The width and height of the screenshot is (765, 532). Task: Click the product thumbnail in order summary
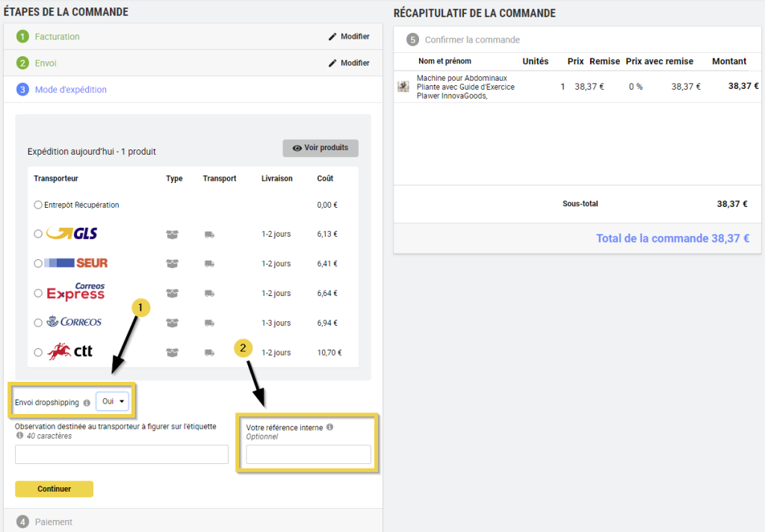click(x=403, y=87)
